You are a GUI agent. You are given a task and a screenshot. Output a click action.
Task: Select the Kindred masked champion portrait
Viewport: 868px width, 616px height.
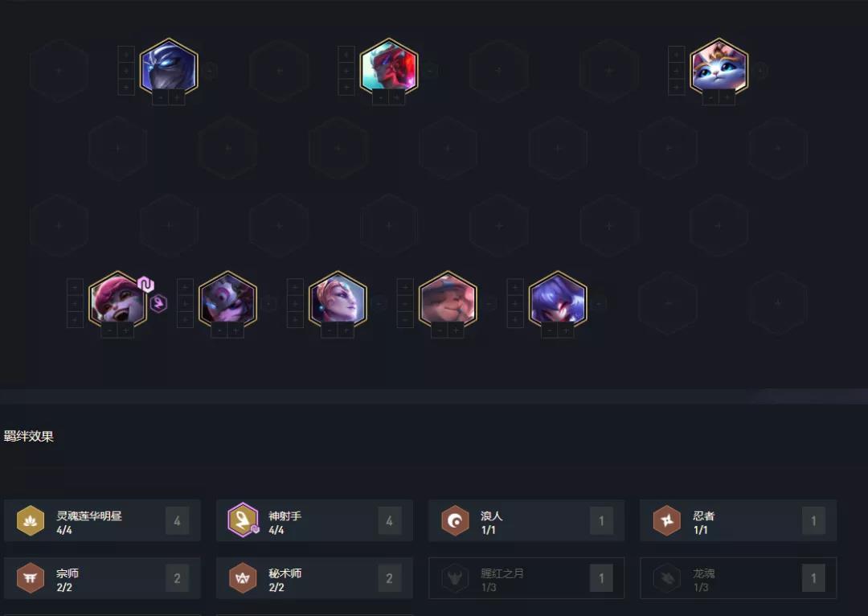coord(227,298)
